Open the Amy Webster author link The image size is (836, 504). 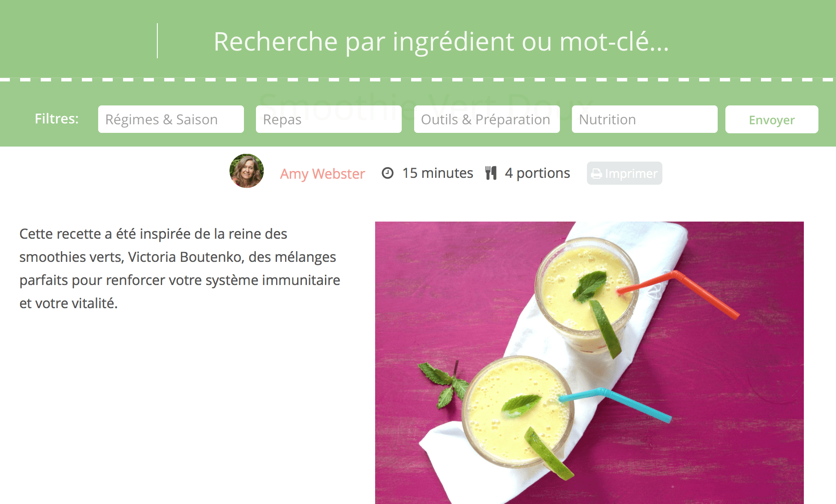(322, 174)
